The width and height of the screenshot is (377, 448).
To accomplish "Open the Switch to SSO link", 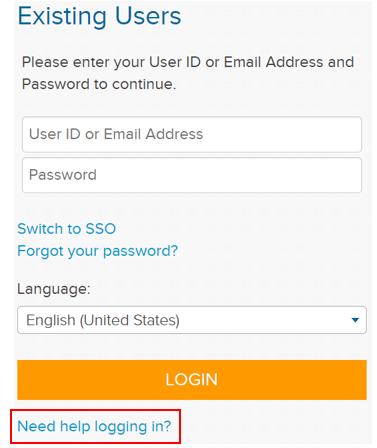I will [67, 229].
